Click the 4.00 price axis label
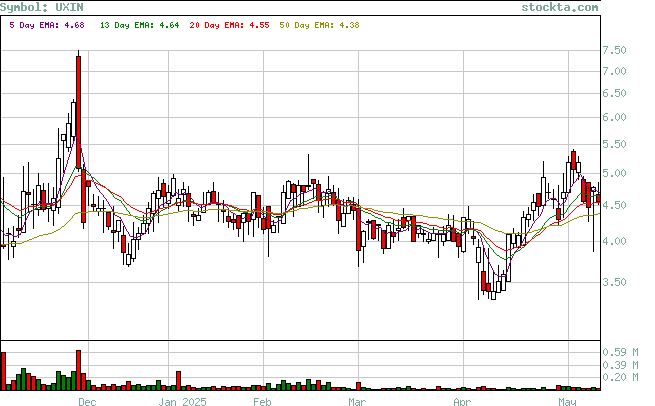655x406 pixels. 614,241
